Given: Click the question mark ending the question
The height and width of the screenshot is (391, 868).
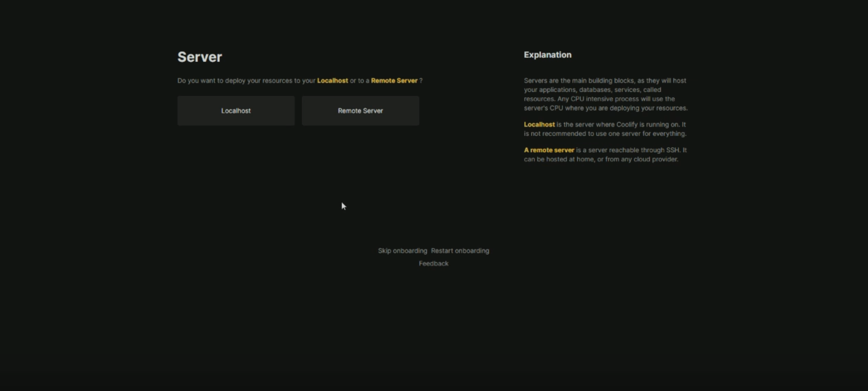Looking at the screenshot, I should point(421,80).
